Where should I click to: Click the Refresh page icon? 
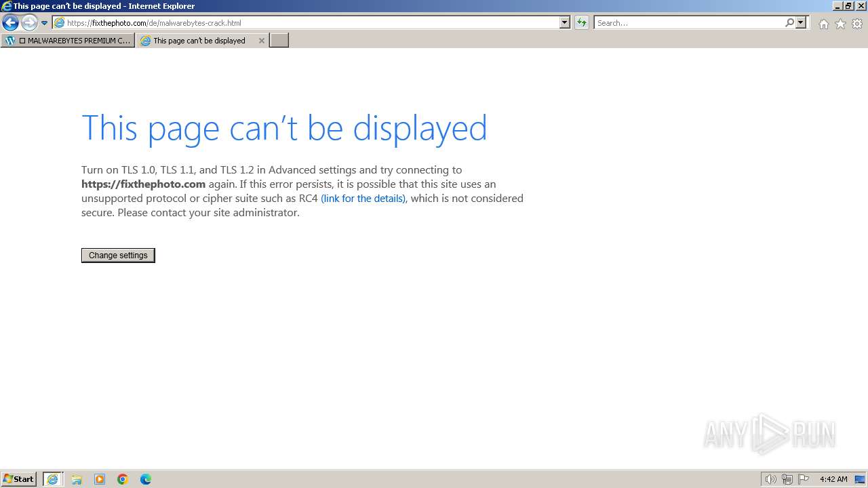pos(582,23)
